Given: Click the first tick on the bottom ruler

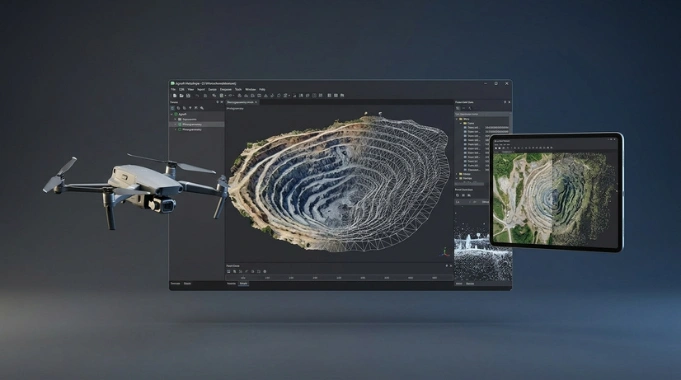Looking at the screenshot, I should click(243, 278).
